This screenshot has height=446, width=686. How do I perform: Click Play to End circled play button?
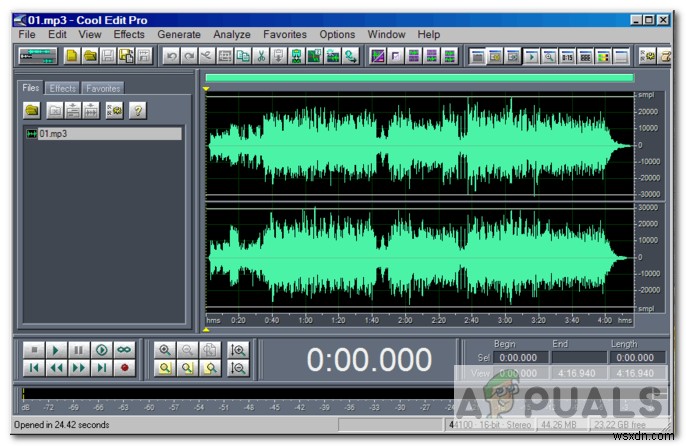pyautogui.click(x=102, y=350)
